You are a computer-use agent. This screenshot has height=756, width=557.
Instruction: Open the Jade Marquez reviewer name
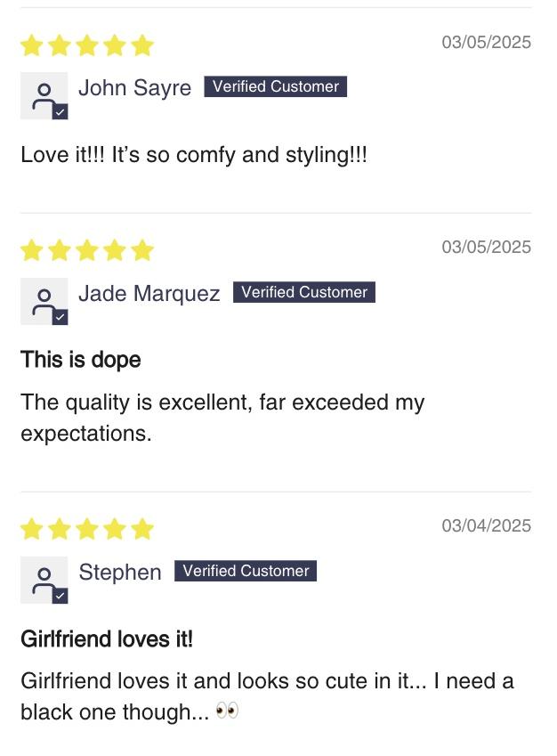coord(149,294)
